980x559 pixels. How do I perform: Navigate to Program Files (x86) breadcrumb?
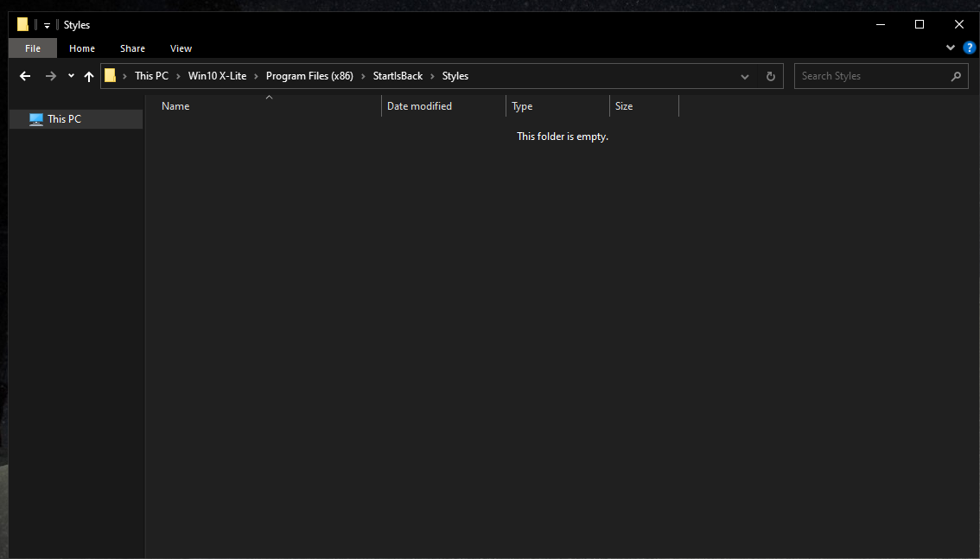pos(309,75)
